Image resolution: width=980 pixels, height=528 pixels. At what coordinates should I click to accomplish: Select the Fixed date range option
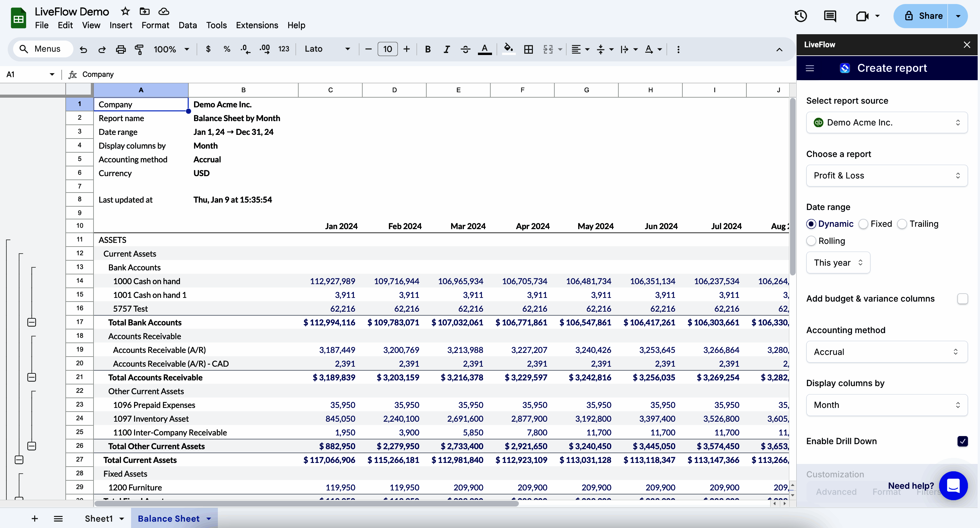[x=864, y=224]
